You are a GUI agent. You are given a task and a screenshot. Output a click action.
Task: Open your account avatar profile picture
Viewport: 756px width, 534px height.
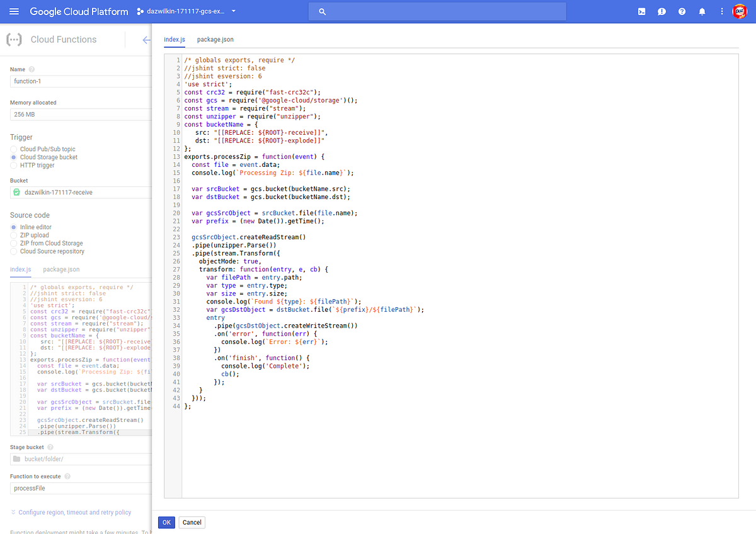click(740, 11)
